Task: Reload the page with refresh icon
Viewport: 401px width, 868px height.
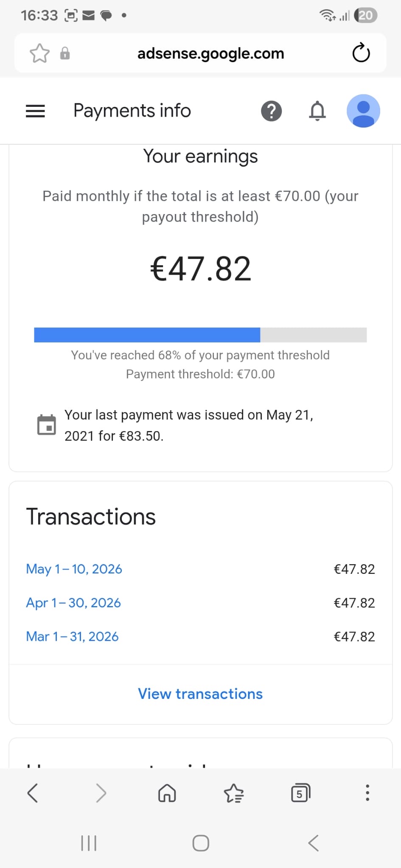Action: (x=361, y=53)
